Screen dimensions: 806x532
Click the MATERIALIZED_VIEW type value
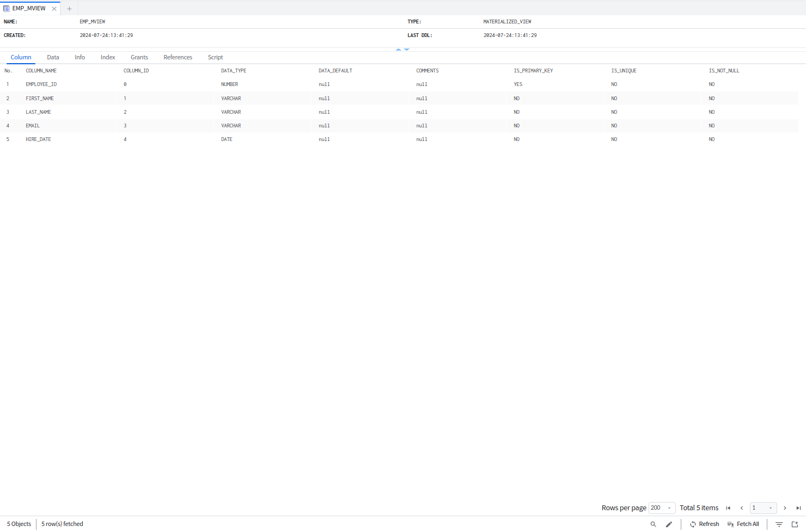(507, 22)
